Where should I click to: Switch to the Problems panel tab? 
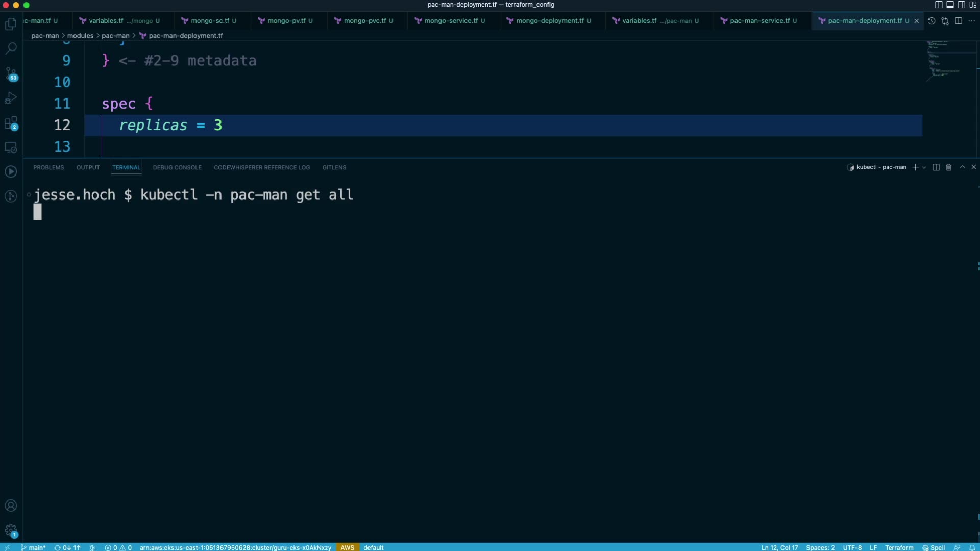(x=48, y=167)
